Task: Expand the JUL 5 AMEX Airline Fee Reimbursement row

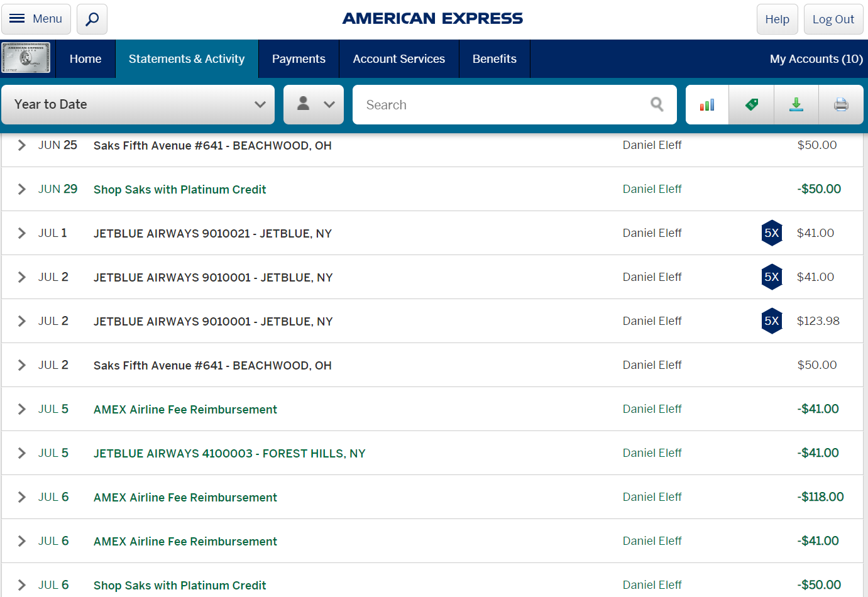Action: pyautogui.click(x=22, y=409)
